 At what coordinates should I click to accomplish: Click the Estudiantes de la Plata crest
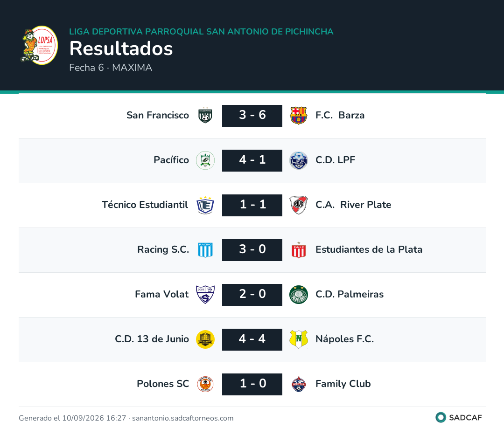coord(299,250)
